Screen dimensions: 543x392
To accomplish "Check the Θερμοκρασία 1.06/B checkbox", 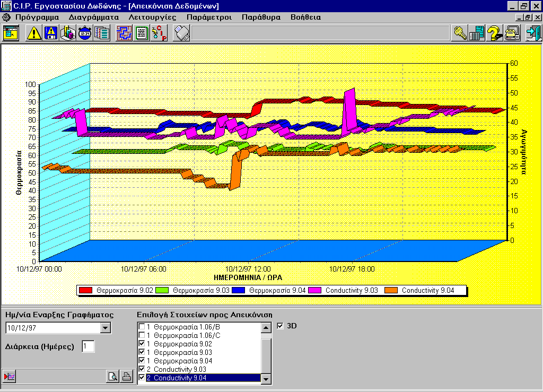I will 142,327.
